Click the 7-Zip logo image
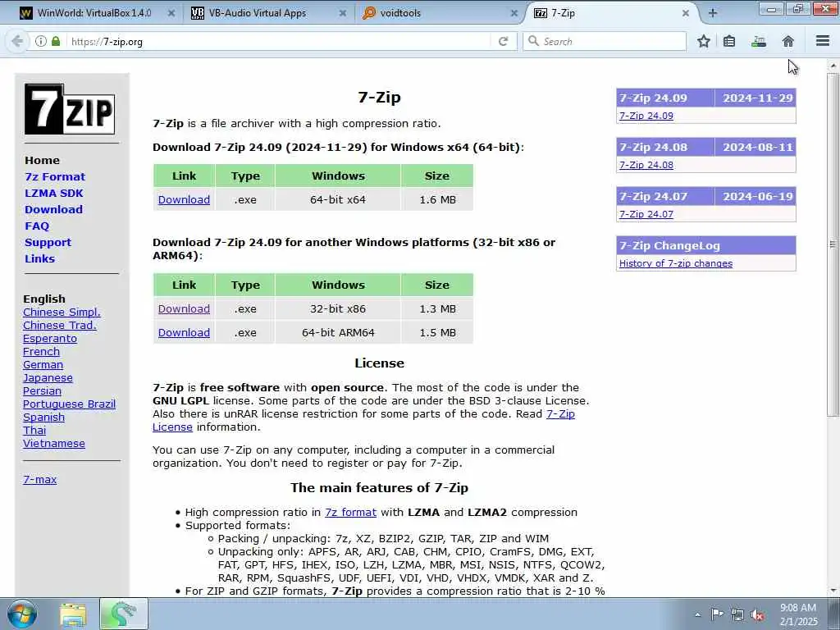Viewport: 840px width, 630px height. point(70,109)
